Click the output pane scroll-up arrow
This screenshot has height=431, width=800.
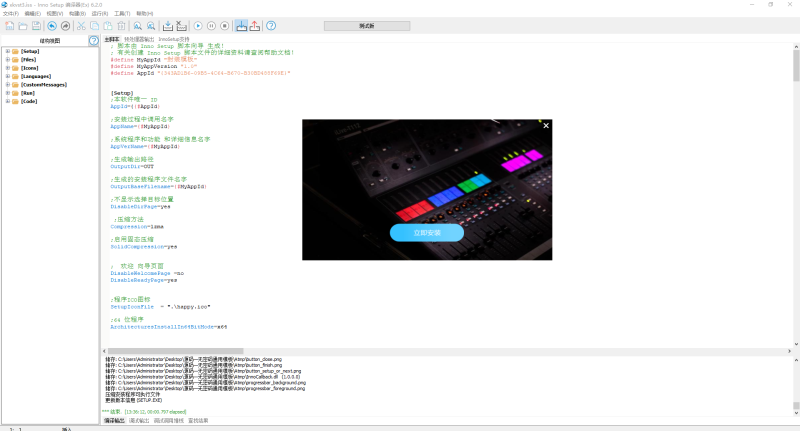pyautogui.click(x=796, y=360)
